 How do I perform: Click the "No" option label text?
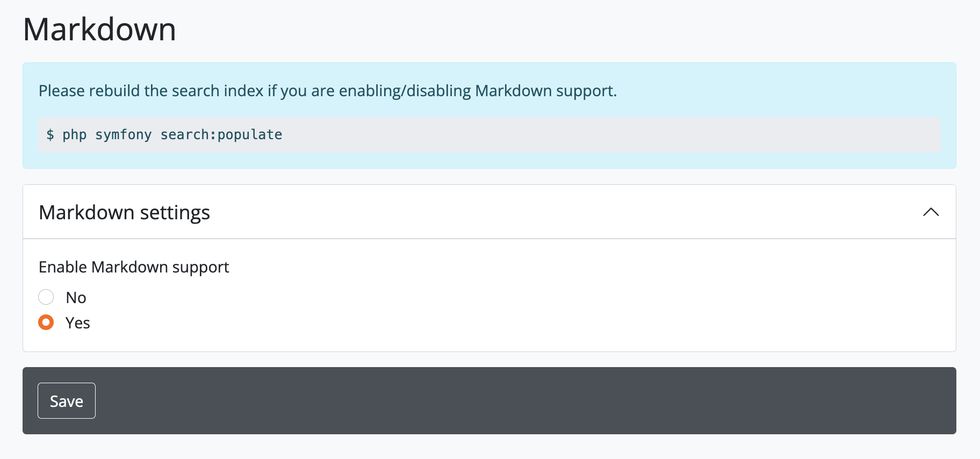coord(76,297)
